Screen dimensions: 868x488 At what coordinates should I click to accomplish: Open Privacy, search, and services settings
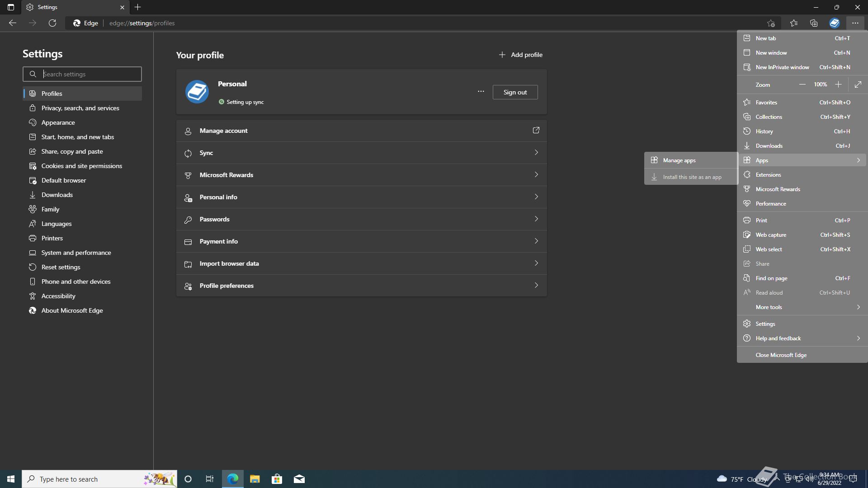point(82,108)
